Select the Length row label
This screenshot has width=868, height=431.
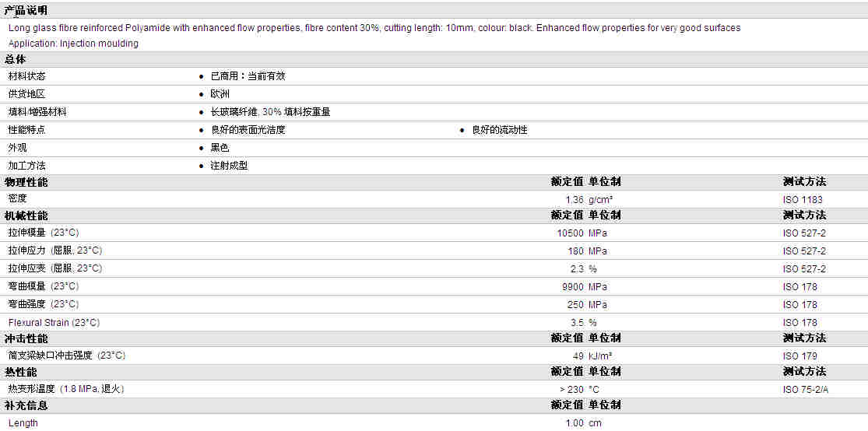pos(23,423)
